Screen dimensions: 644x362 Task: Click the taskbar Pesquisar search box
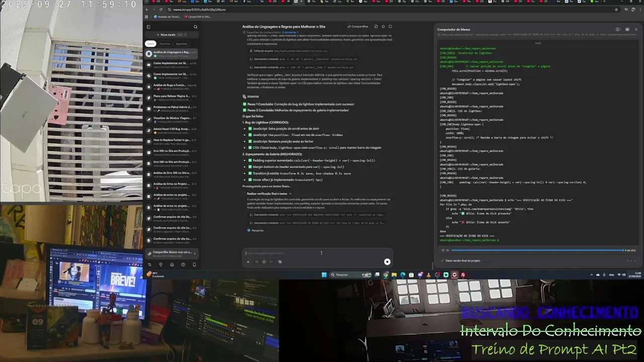coord(350,275)
